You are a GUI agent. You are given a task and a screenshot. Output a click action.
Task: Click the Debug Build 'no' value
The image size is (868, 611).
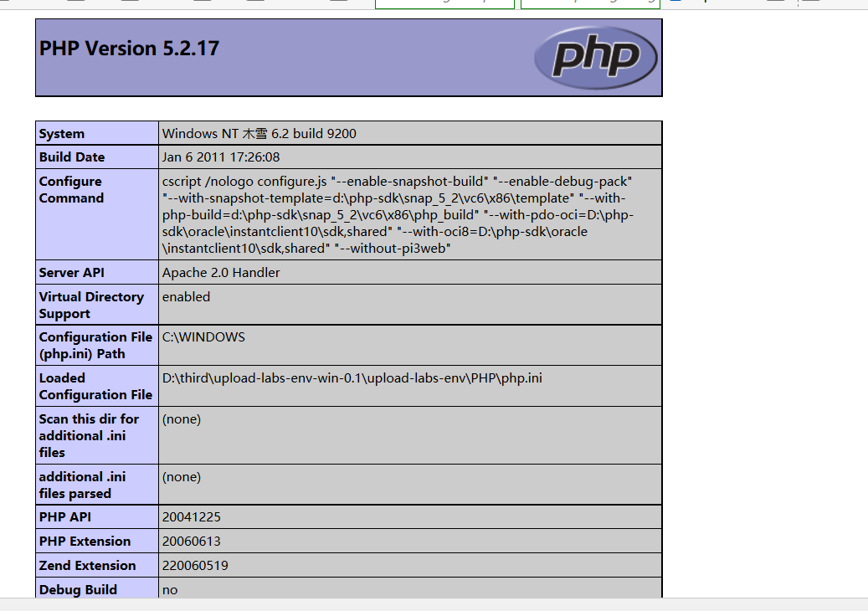click(170, 590)
